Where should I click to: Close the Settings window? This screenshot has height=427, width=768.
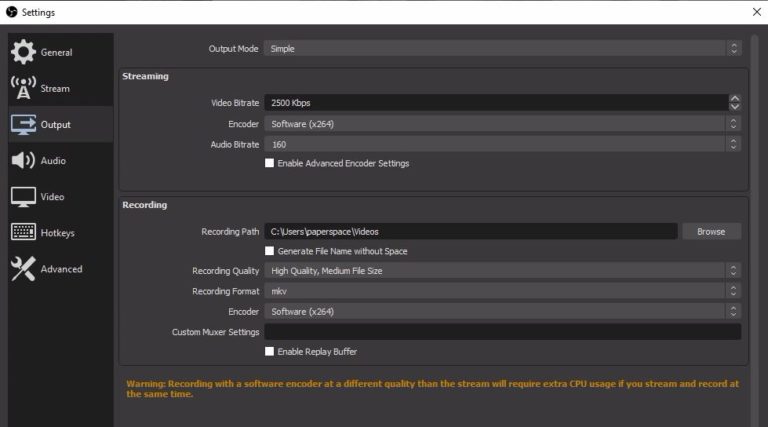coord(755,12)
